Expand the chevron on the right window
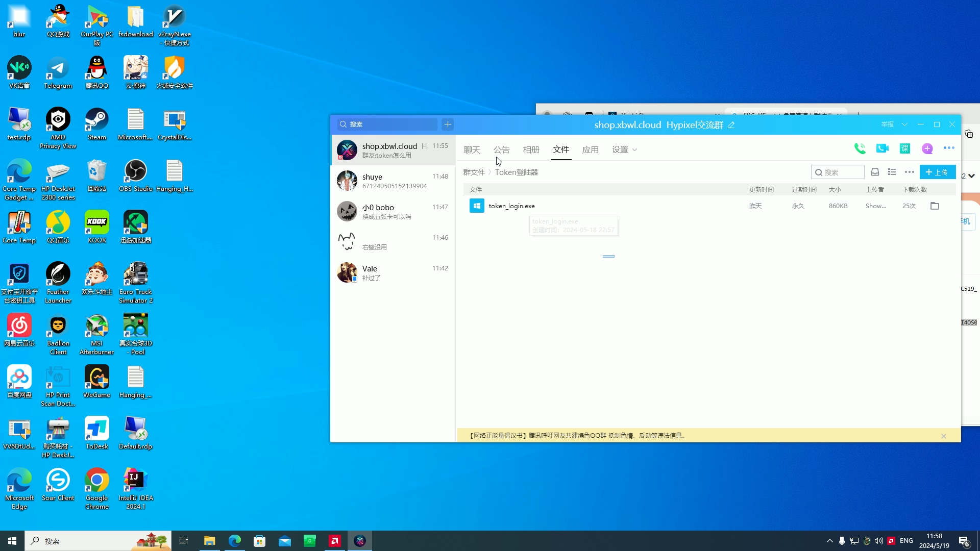This screenshot has width=980, height=551. pos(971,176)
